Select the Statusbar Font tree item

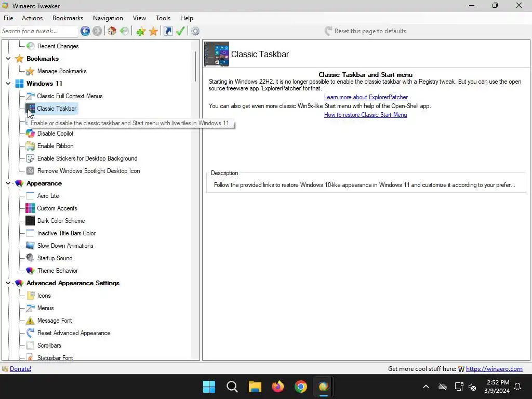pyautogui.click(x=55, y=357)
